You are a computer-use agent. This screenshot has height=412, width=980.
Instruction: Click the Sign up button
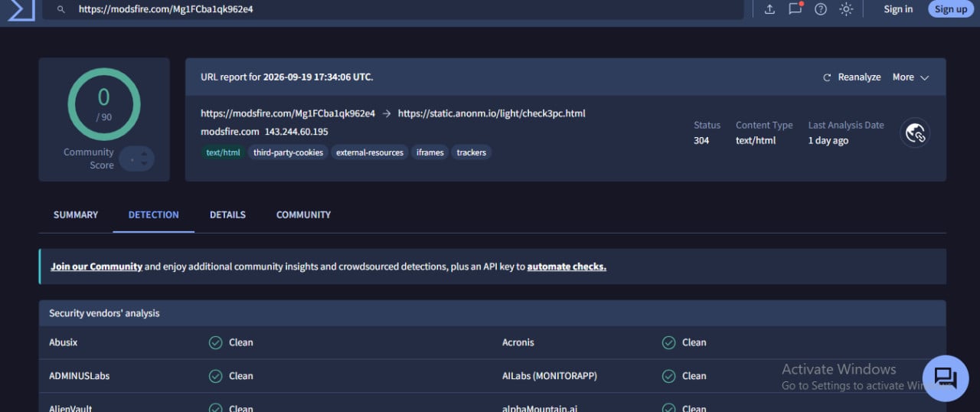point(951,9)
